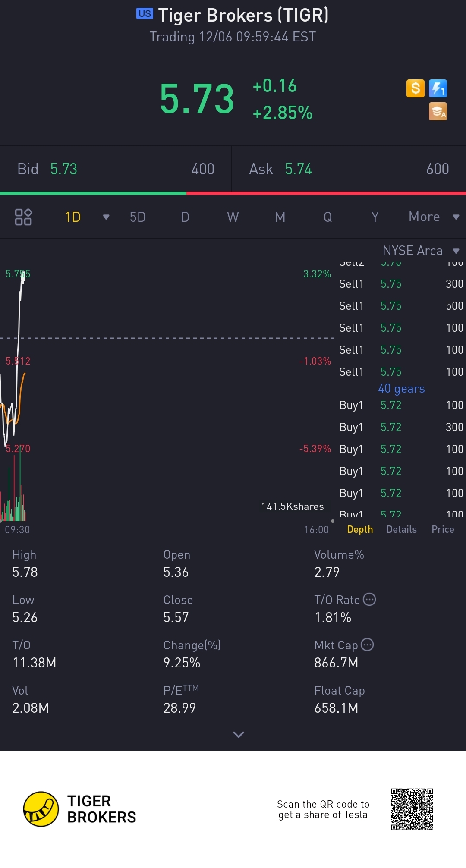The width and height of the screenshot is (466, 868).
Task: Tap the Tiger Brokers (TIGR) title
Action: 243,15
